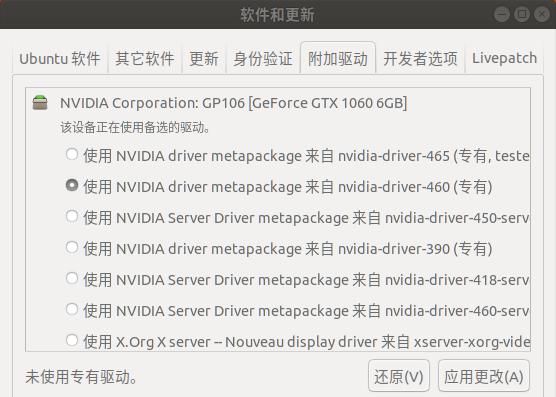Maximize the Software & Updates window

522,14
